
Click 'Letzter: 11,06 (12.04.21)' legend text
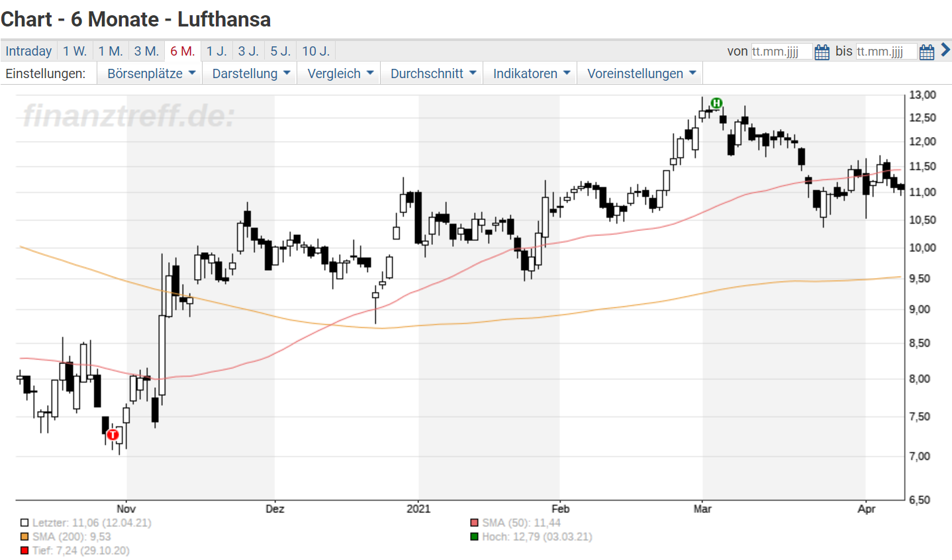point(92,523)
